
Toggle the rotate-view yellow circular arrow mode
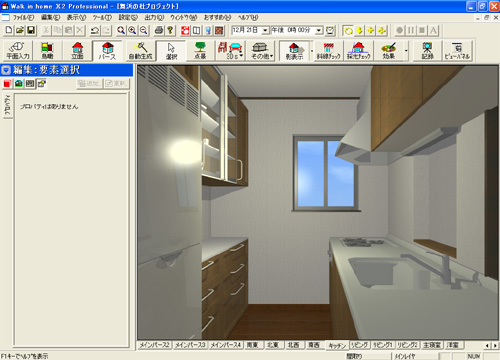click(348, 31)
